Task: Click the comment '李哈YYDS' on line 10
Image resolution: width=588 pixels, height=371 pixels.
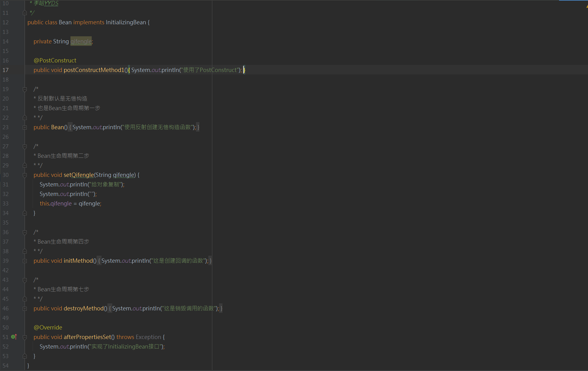Action: click(46, 3)
